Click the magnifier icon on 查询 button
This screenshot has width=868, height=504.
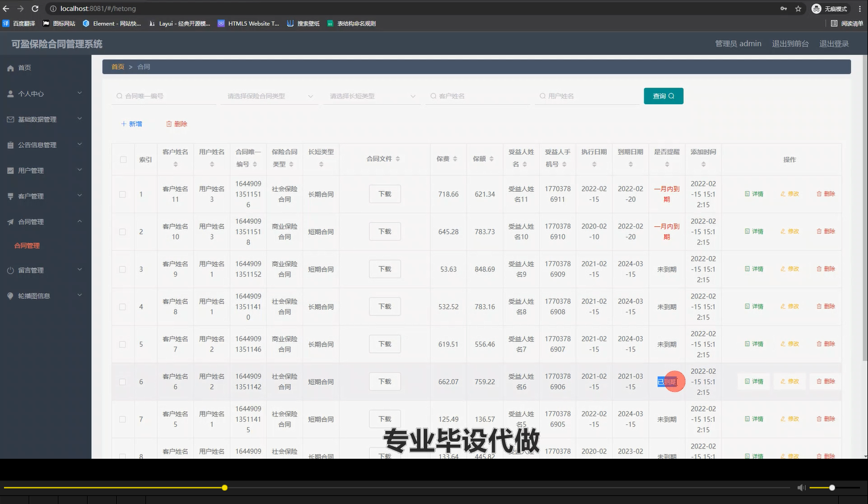(x=671, y=96)
